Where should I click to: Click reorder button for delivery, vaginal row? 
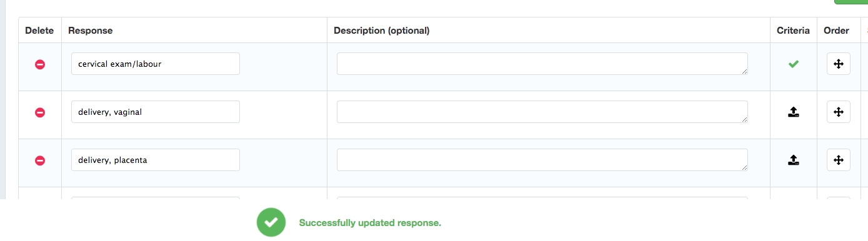pos(839,112)
